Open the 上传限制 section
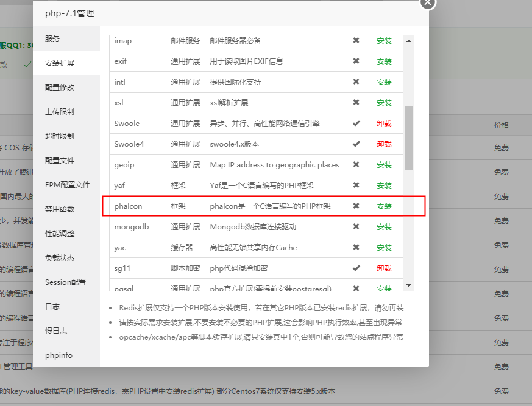 coord(66,112)
